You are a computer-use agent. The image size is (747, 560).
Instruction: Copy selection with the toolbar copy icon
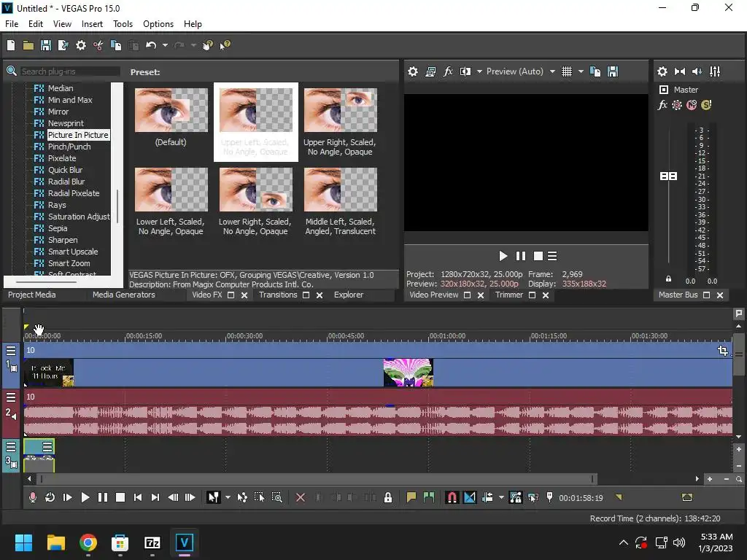(x=116, y=45)
